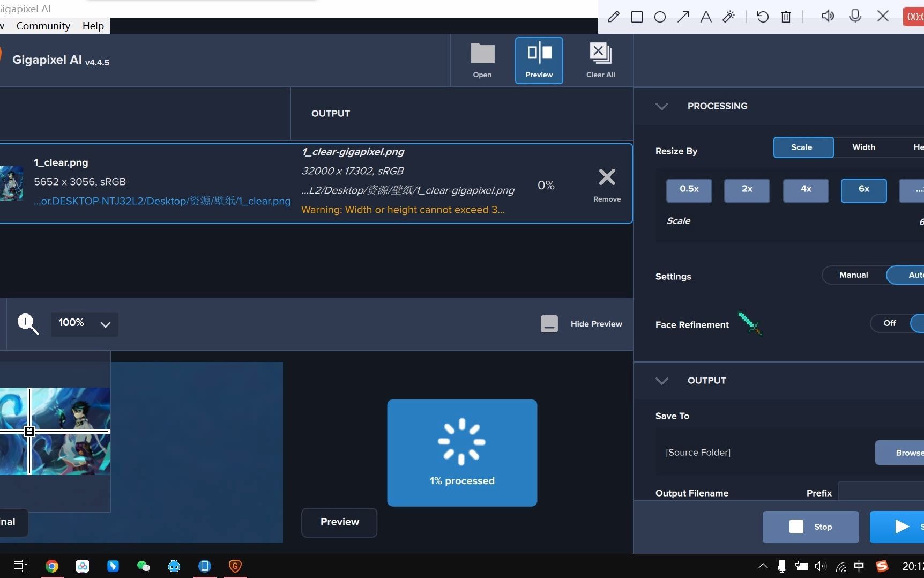
Task: Open the Help menu
Action: coord(93,26)
